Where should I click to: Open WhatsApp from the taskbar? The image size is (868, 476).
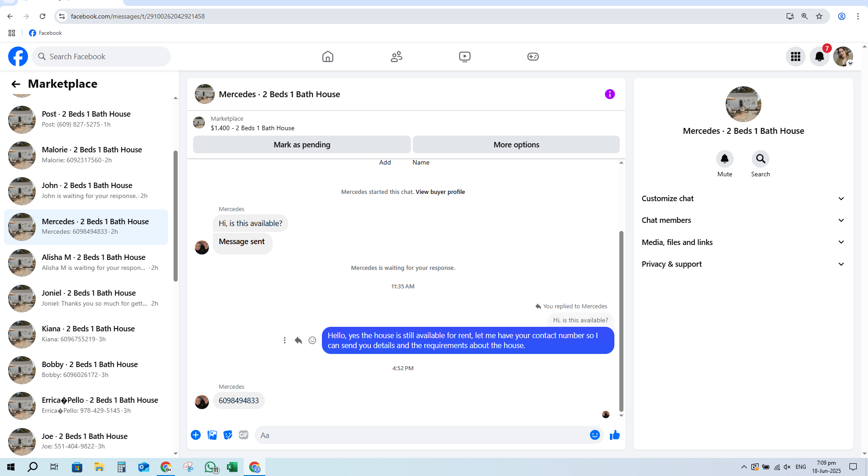point(211,467)
